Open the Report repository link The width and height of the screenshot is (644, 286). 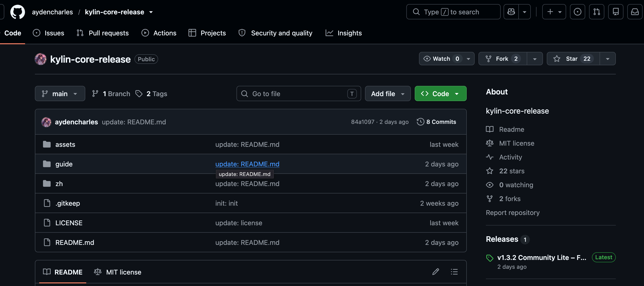tap(512, 212)
